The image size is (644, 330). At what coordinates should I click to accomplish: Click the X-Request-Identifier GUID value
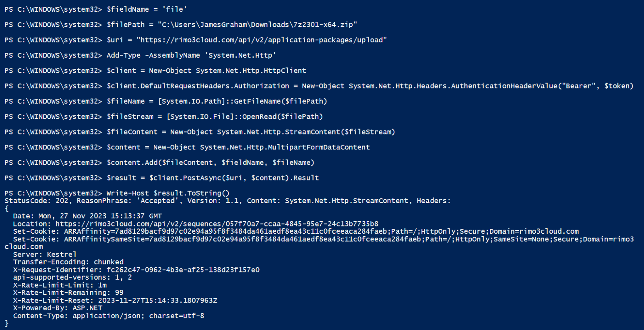coord(183,270)
